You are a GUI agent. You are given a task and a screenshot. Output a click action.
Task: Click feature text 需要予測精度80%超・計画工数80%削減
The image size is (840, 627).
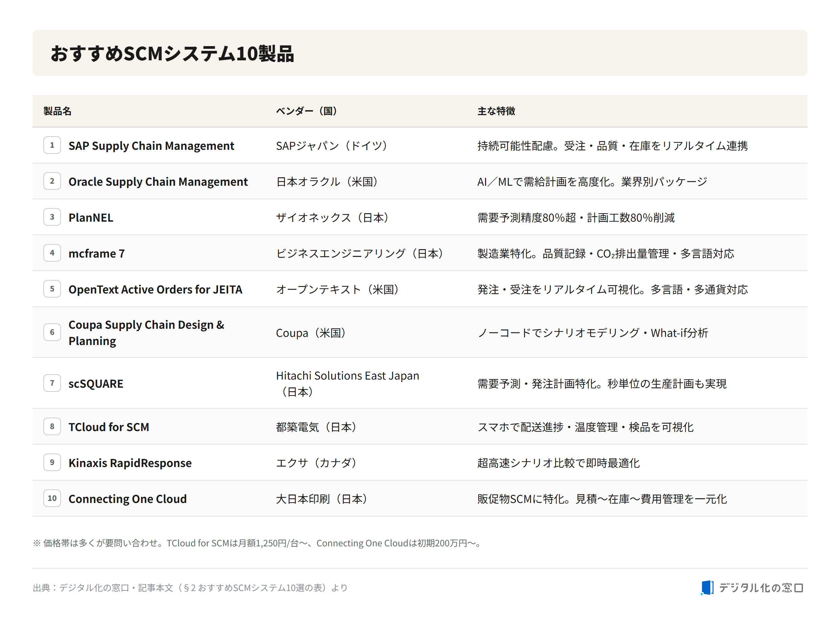click(x=576, y=218)
